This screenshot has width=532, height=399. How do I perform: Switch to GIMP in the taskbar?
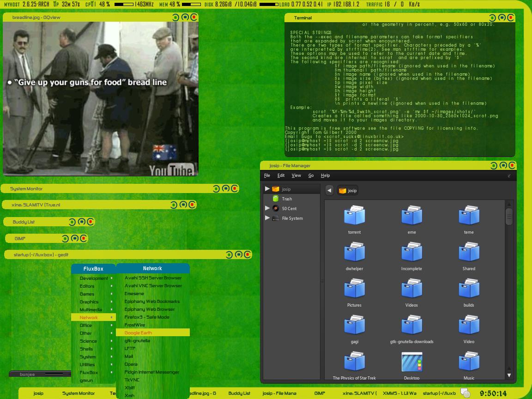coord(320,393)
